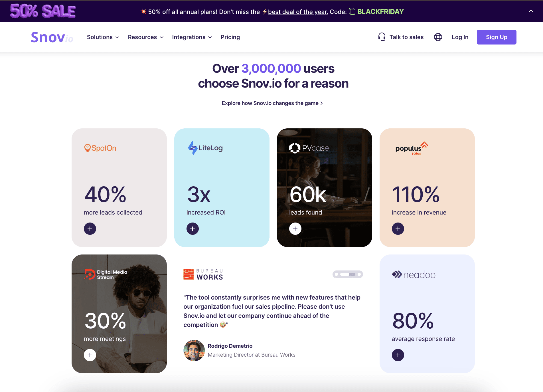Click the SpotOn logo on the stats card
The height and width of the screenshot is (392, 543).
(x=100, y=148)
